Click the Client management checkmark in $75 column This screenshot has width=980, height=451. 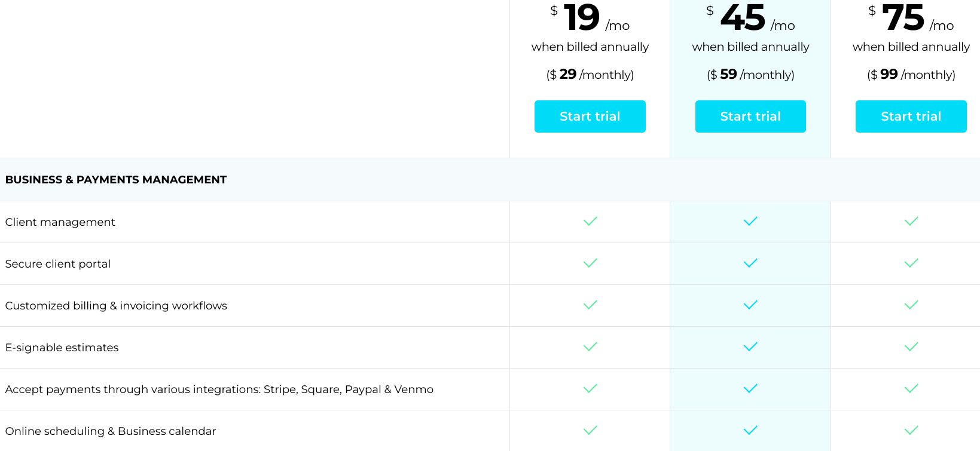[x=911, y=222]
